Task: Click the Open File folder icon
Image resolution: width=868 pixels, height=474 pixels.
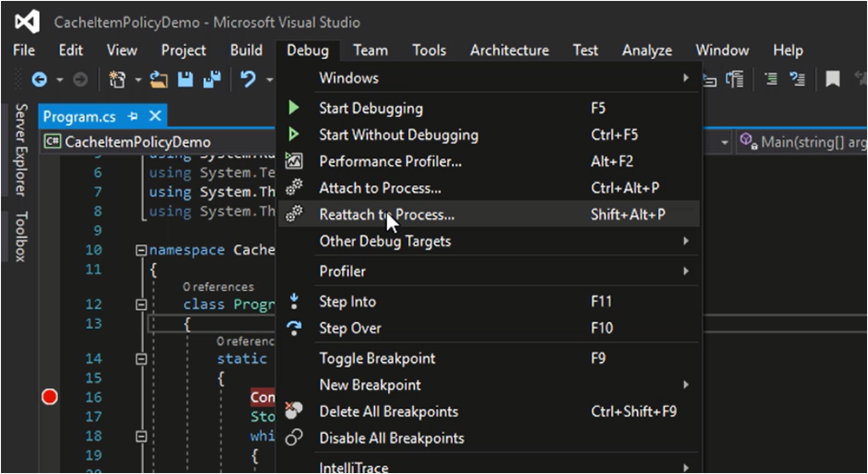Action: coord(158,80)
